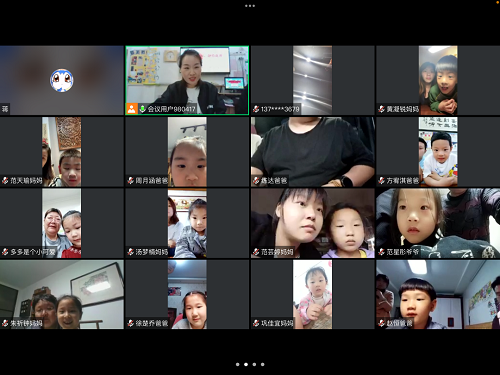Viewport: 500px width, 375px height.
Task: Select the video tile of 巩佳宜妈妈
Action: coord(313,295)
